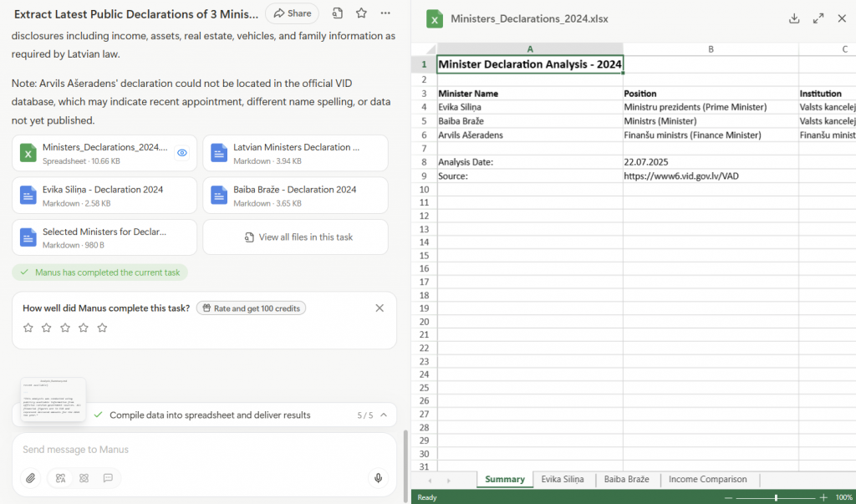Click the 'Institution' header cell
The height and width of the screenshot is (504, 856).
[828, 94]
